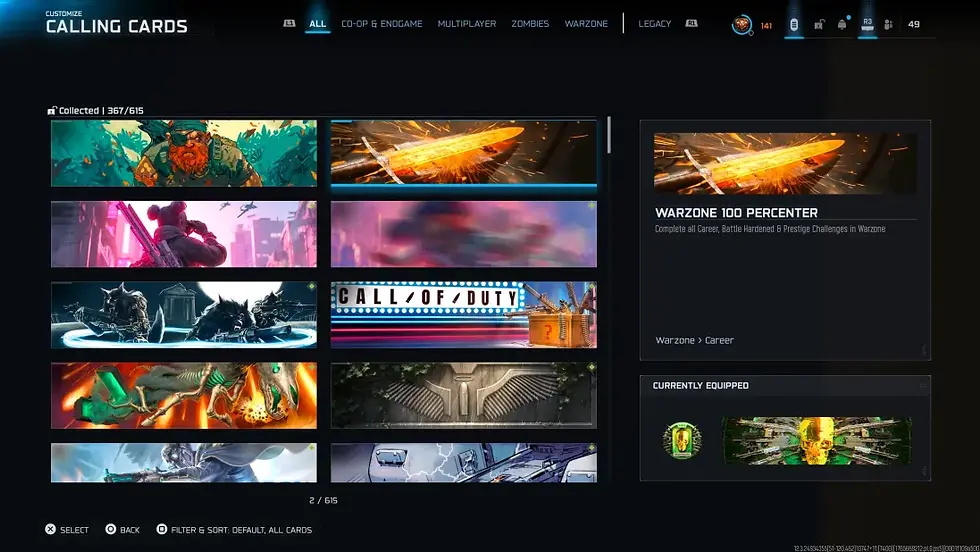Open the social friends icon near 49
980x552 pixels.
[x=888, y=24]
